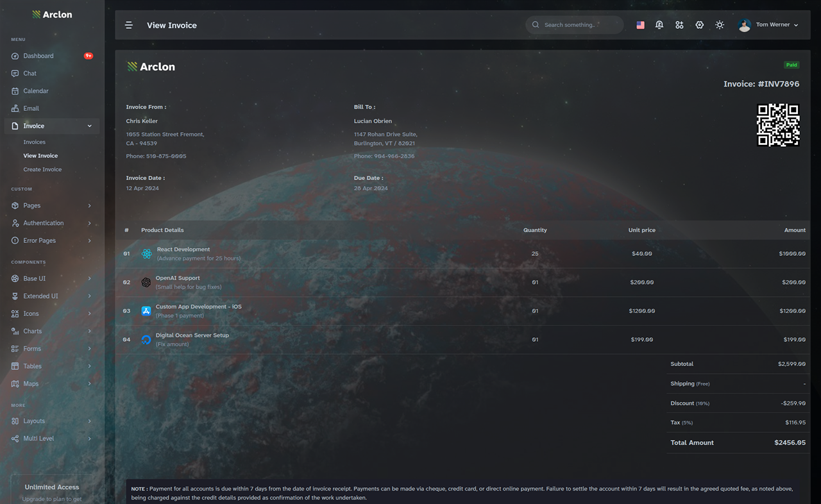Click the React Development product icon

tap(147, 254)
